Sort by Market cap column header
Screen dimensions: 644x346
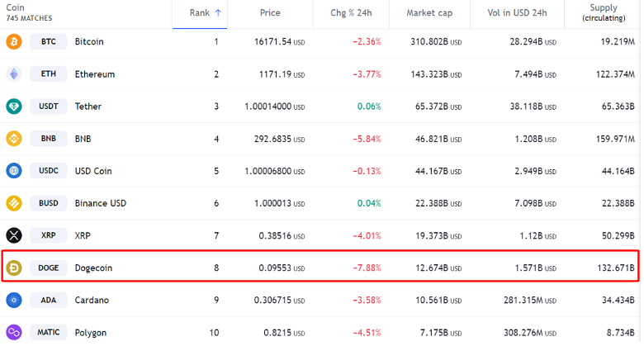pyautogui.click(x=429, y=13)
